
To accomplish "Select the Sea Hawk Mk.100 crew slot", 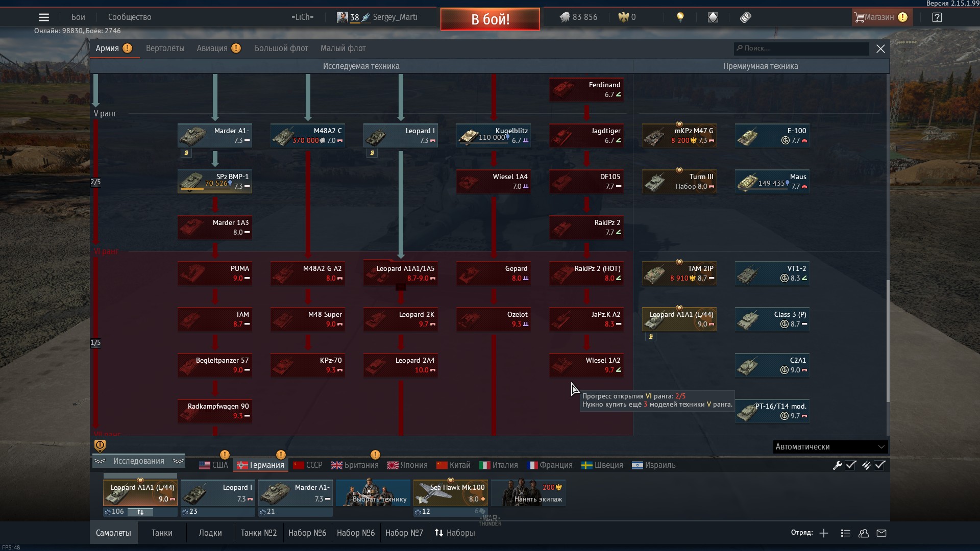I will point(451,493).
